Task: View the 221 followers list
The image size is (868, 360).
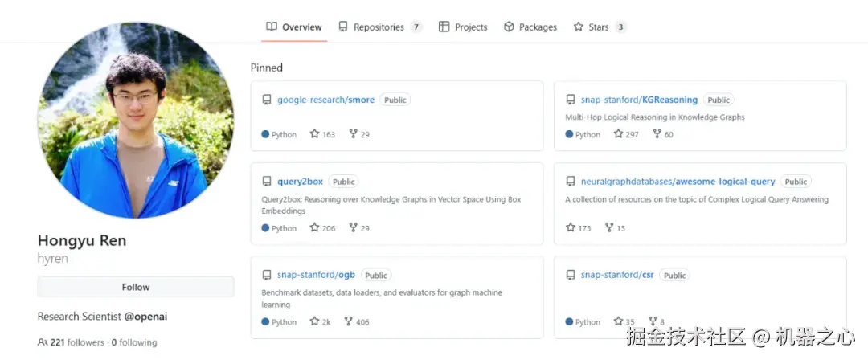Action: 77,342
